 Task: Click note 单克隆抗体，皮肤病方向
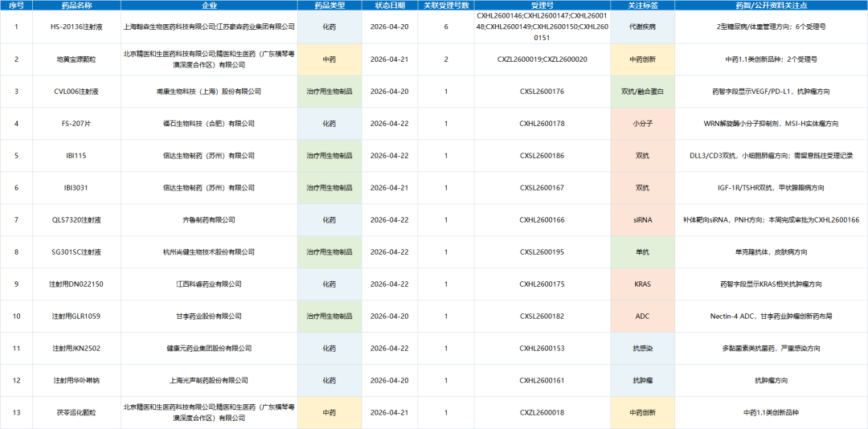(x=771, y=252)
